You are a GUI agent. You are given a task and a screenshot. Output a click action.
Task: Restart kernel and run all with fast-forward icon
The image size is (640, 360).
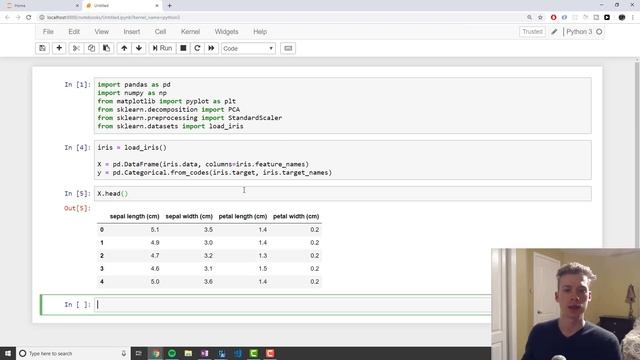[211, 48]
